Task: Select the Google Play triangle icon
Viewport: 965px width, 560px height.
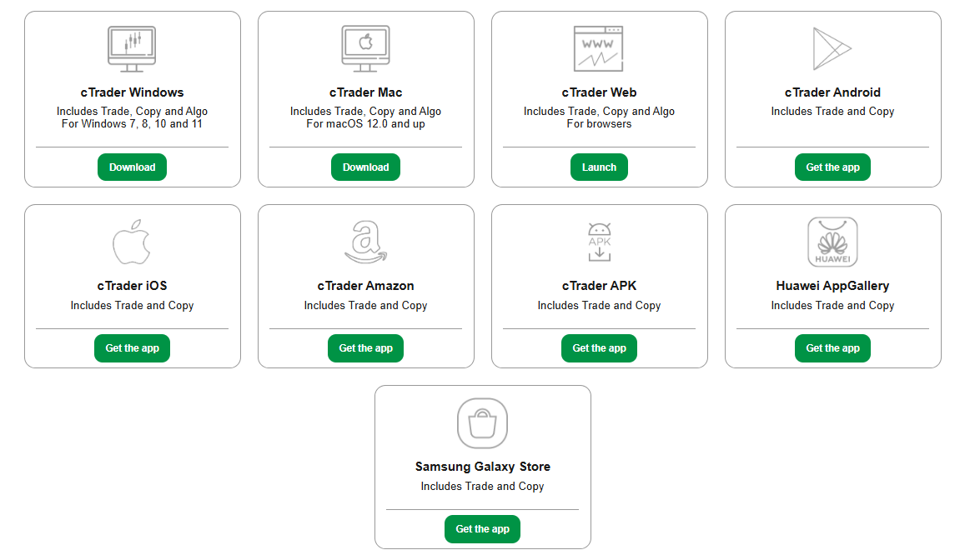Action: pos(832,48)
